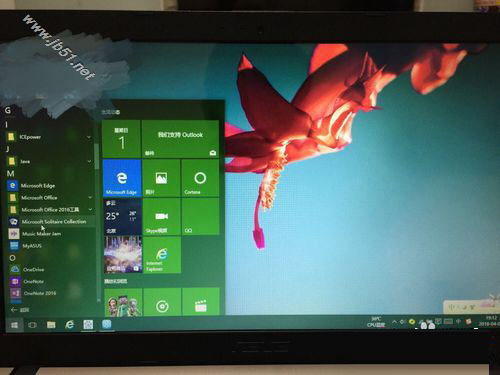
Task: Open the taskbar clock and date
Action: [x=489, y=321]
